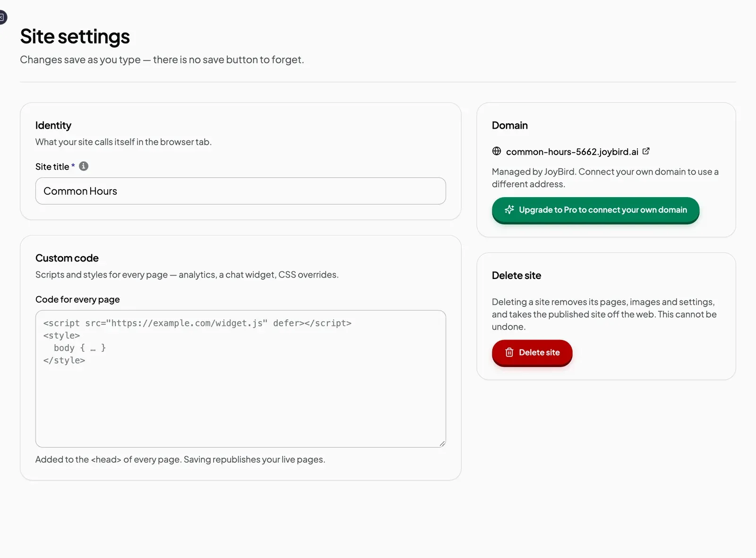Click the textarea resize handle in Custom code

442,443
